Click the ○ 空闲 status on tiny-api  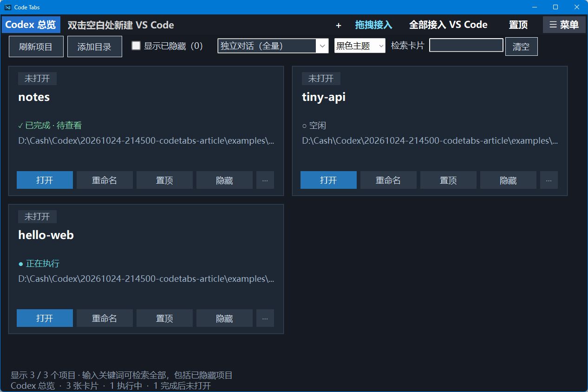pos(314,126)
